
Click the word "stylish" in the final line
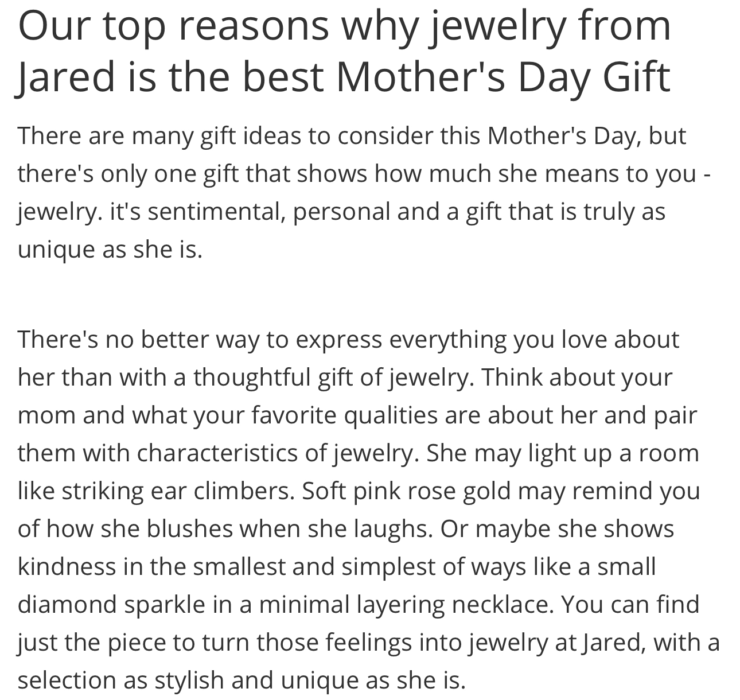point(189,680)
